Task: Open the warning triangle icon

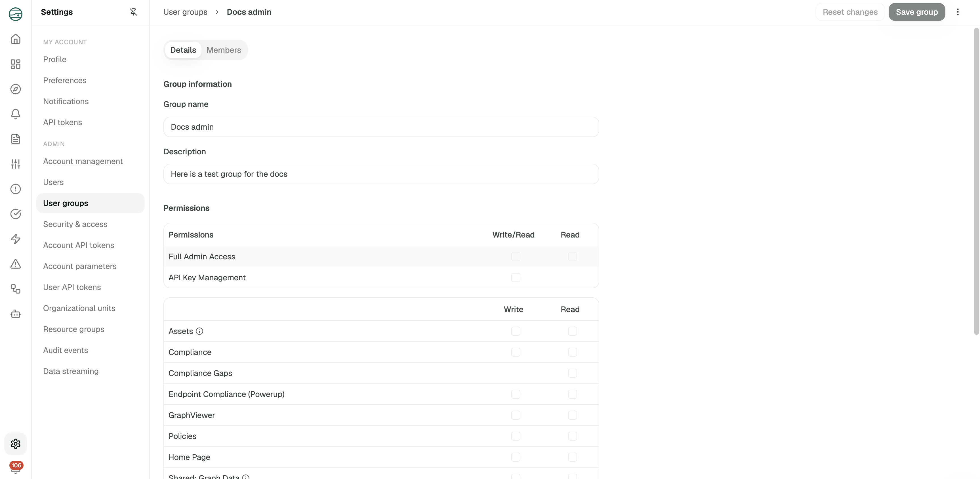Action: tap(16, 264)
